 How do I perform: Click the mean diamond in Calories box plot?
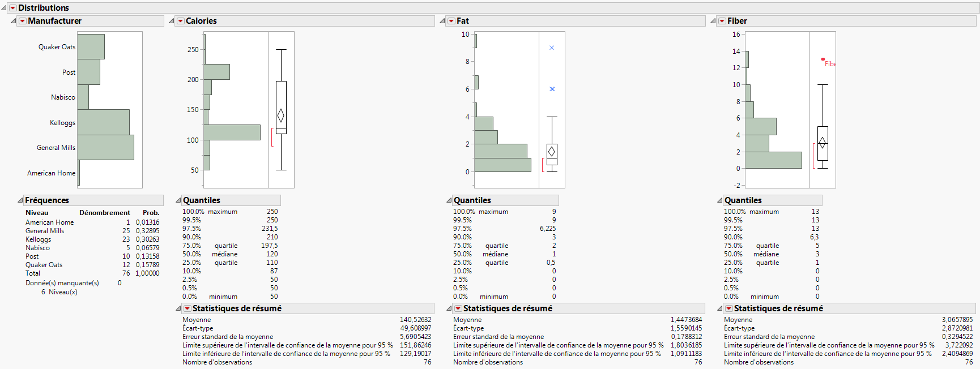[x=280, y=115]
